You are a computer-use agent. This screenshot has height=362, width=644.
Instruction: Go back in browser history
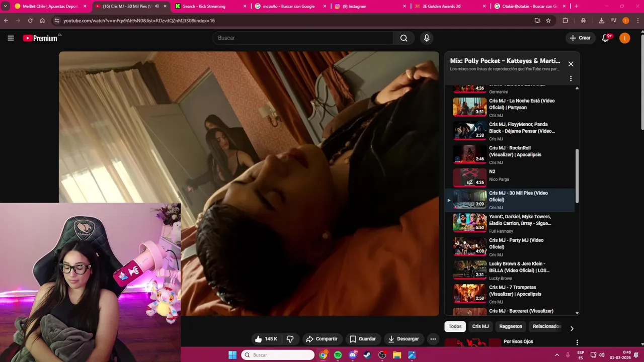pyautogui.click(x=6, y=21)
